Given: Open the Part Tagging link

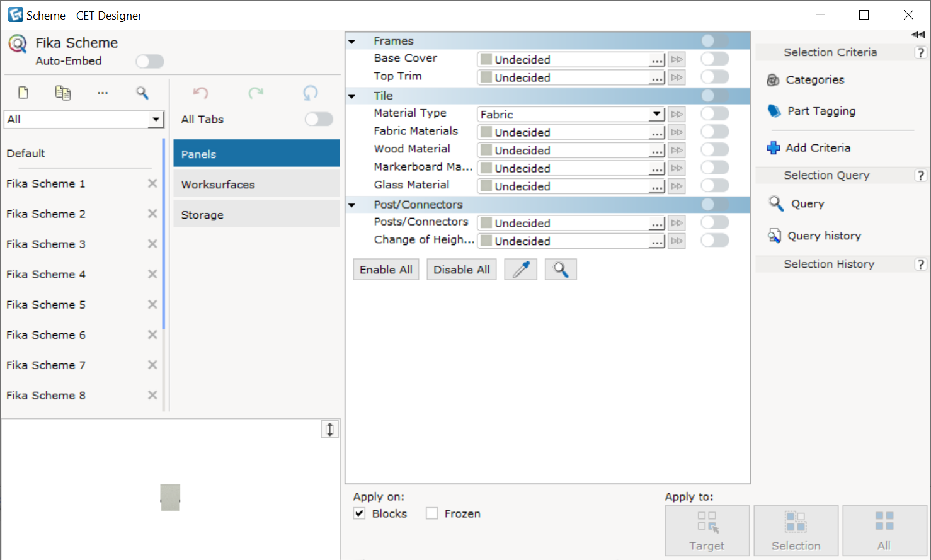Looking at the screenshot, I should pos(821,111).
